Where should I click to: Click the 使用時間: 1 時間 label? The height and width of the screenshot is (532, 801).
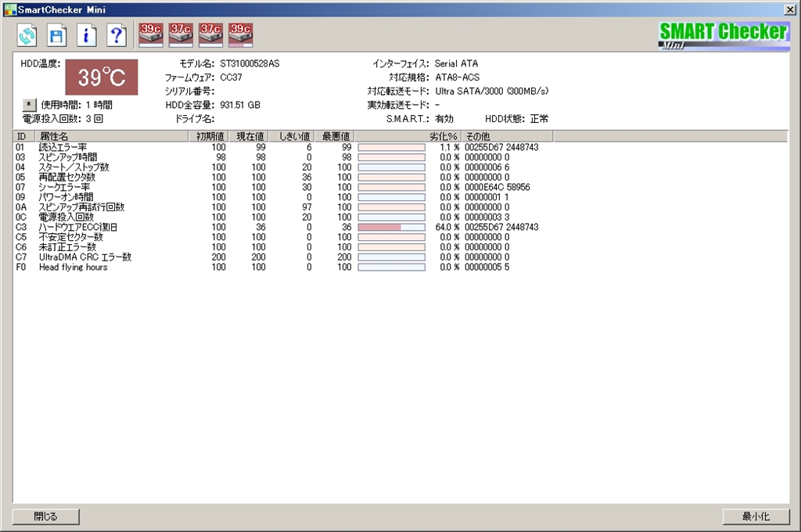pyautogui.click(x=77, y=105)
